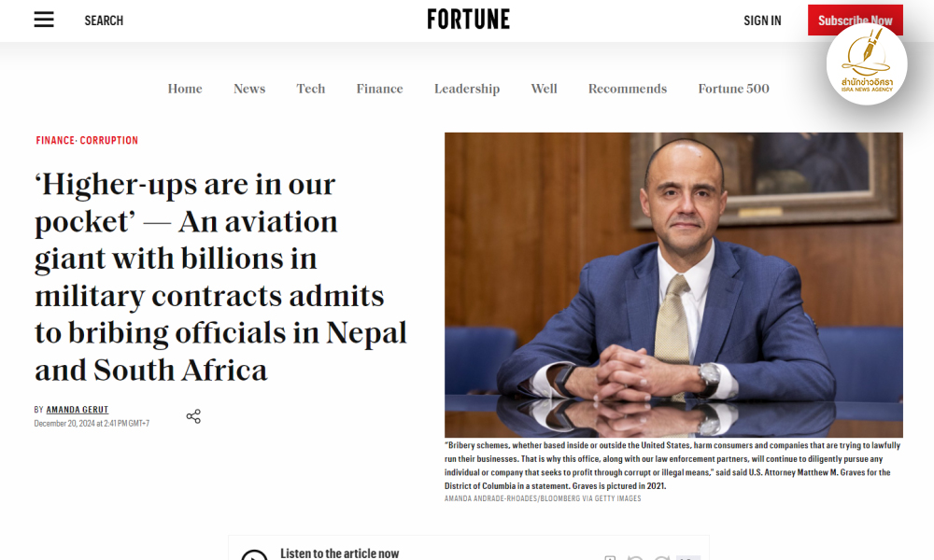Go to the Home nav item
This screenshot has height=560, width=934.
[x=185, y=89]
